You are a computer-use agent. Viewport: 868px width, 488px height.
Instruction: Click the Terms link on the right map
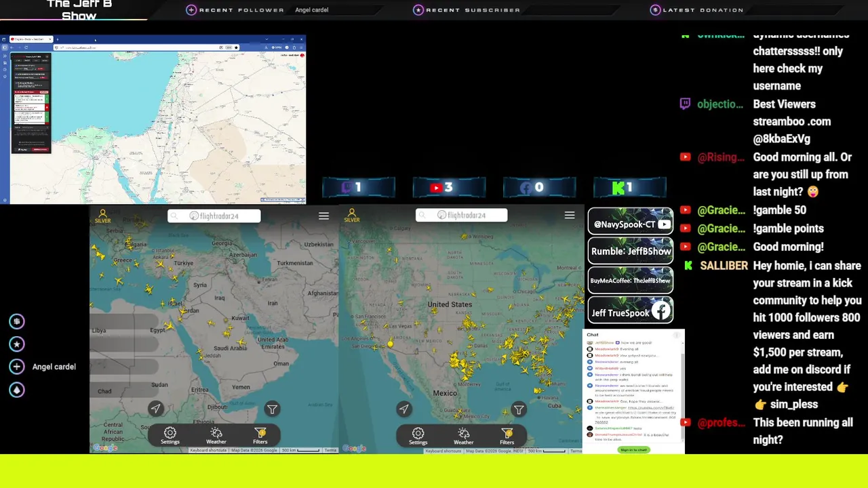click(x=577, y=450)
